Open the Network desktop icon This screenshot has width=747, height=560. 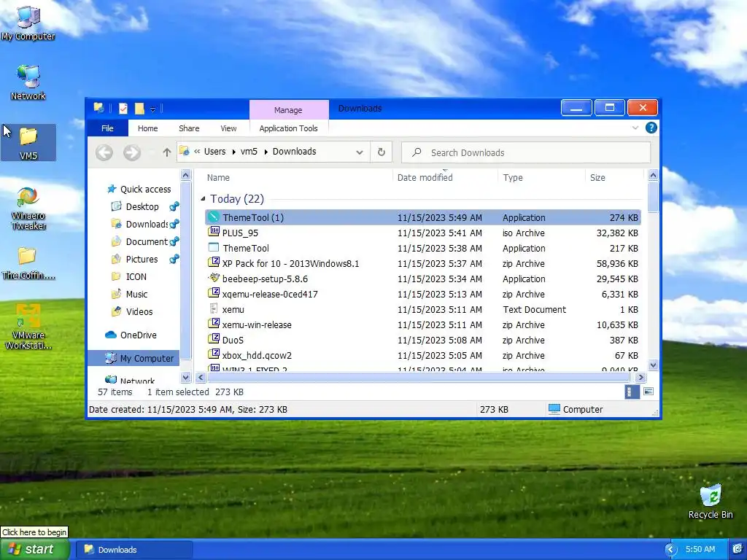tap(28, 82)
